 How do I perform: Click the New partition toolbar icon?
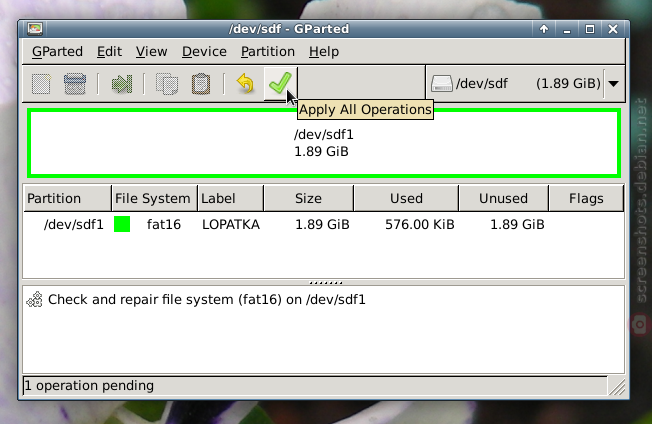coord(42,84)
